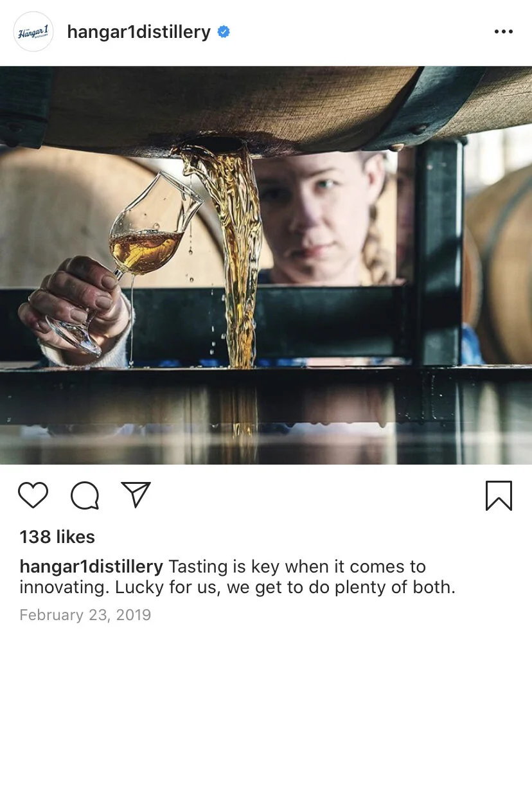This screenshot has height=802, width=532.
Task: Save the post with the bookmark icon
Action: [x=499, y=495]
